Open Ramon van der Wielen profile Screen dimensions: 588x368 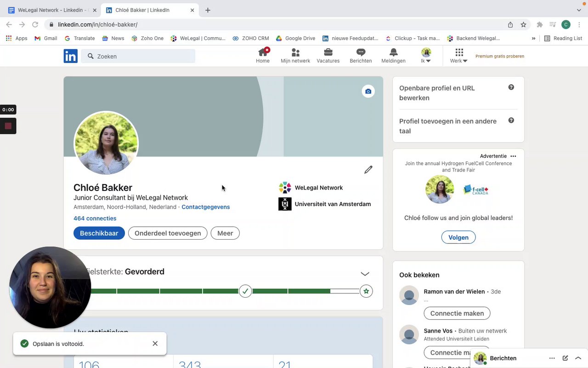pos(454,292)
